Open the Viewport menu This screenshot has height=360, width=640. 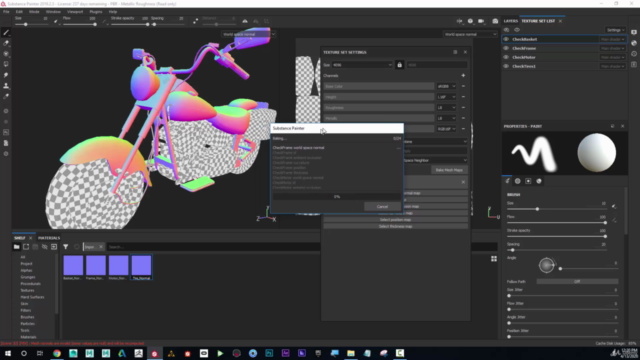[75, 12]
